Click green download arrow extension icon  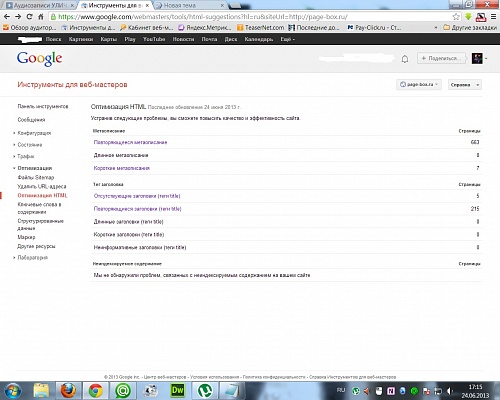point(468,17)
